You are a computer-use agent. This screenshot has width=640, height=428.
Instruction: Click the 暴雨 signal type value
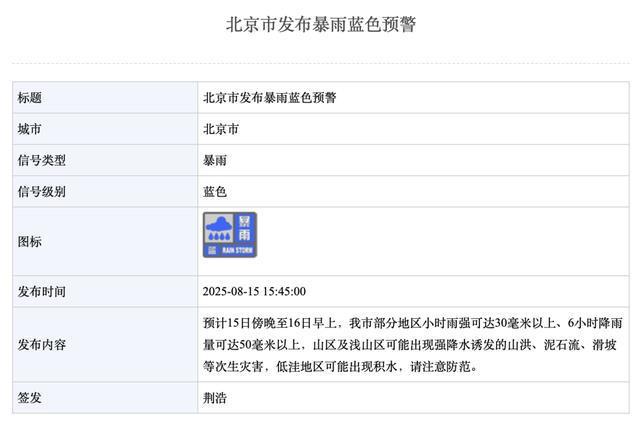[x=215, y=160]
